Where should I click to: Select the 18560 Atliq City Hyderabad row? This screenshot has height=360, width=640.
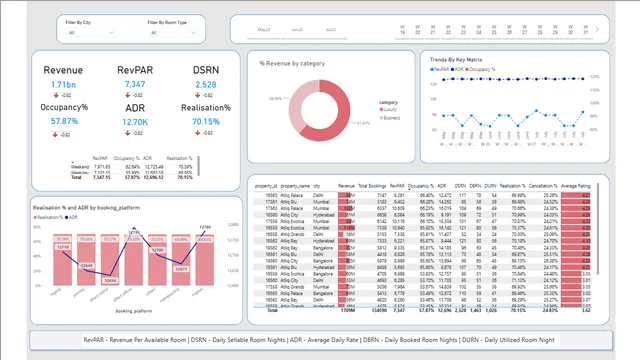[x=422, y=215]
